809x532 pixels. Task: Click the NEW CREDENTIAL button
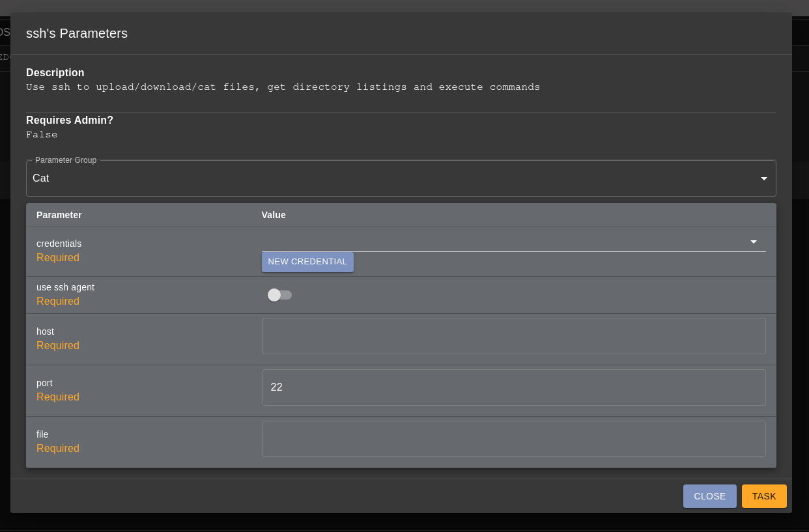307,262
